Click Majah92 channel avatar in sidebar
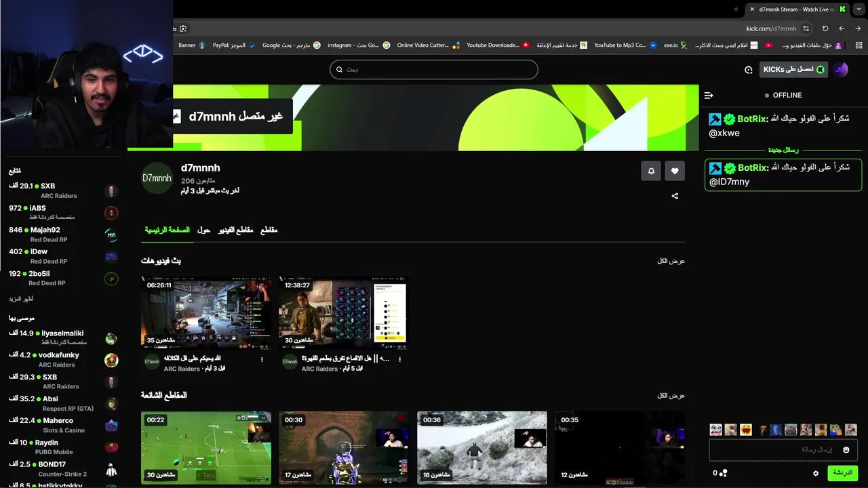 coord(111,235)
